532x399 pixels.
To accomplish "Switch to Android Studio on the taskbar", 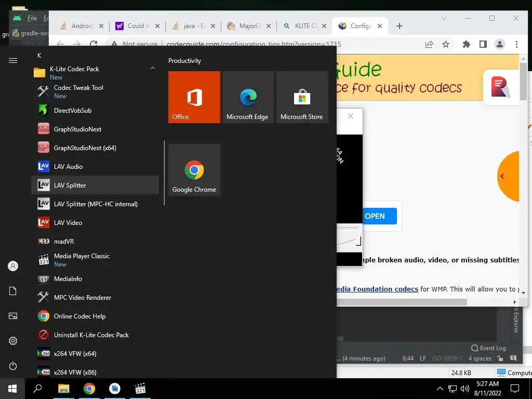I will [115, 389].
